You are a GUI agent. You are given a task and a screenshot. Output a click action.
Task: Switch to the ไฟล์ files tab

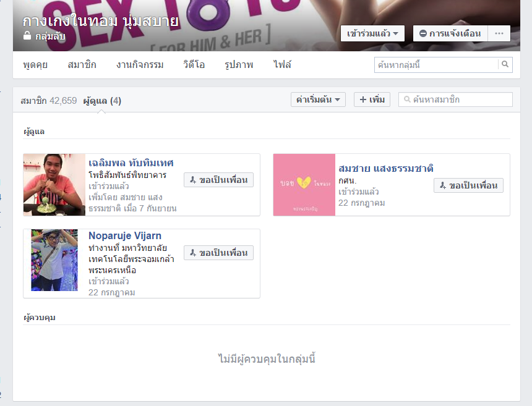pos(282,65)
